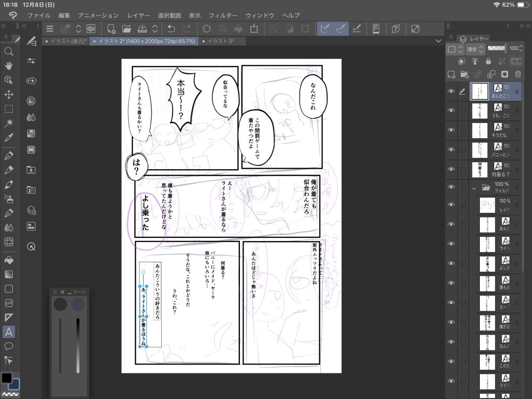Toggle the lock layer icon
The height and width of the screenshot is (399, 532).
(x=488, y=61)
